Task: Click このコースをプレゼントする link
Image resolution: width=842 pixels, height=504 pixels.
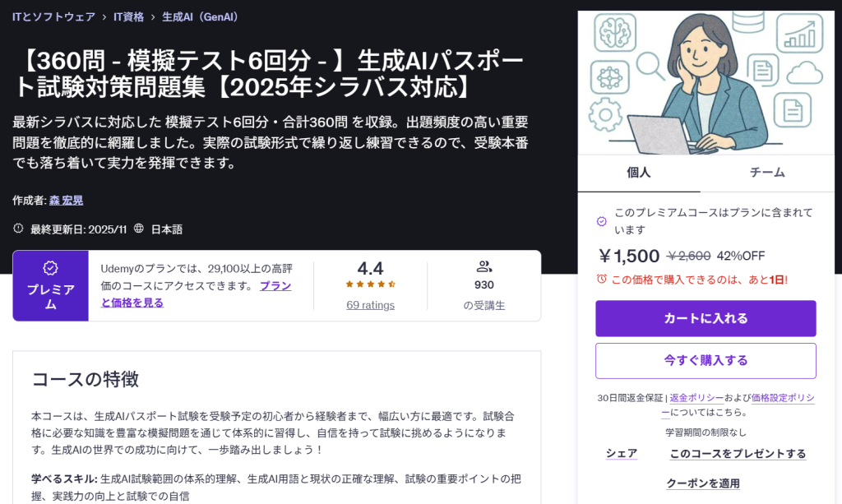Action: (738, 453)
